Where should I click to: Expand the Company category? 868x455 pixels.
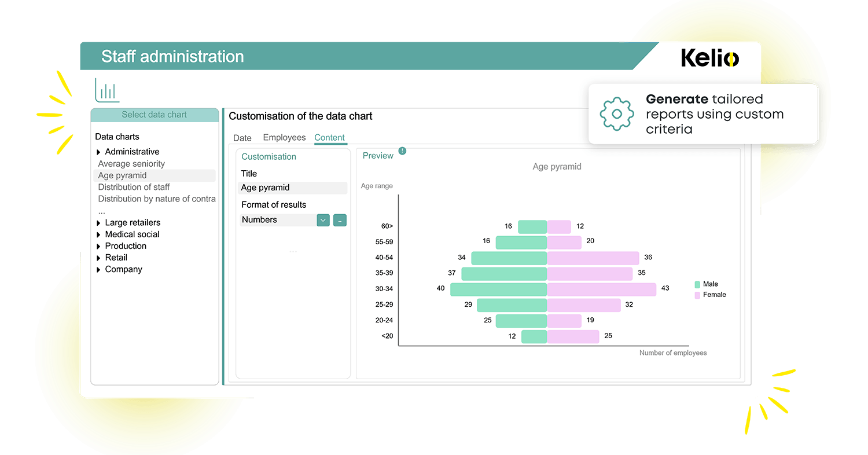(99, 270)
